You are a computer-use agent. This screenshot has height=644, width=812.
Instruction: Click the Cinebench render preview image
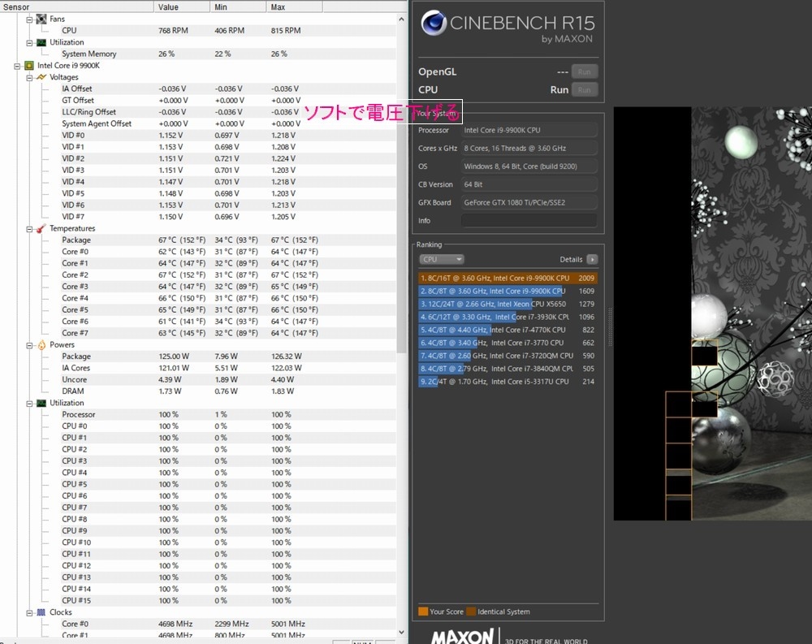pos(713,313)
